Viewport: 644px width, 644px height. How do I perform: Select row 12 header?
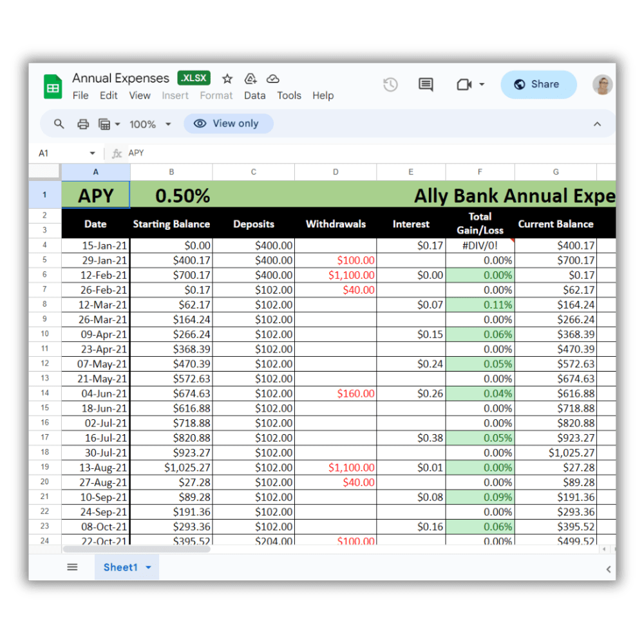point(44,363)
